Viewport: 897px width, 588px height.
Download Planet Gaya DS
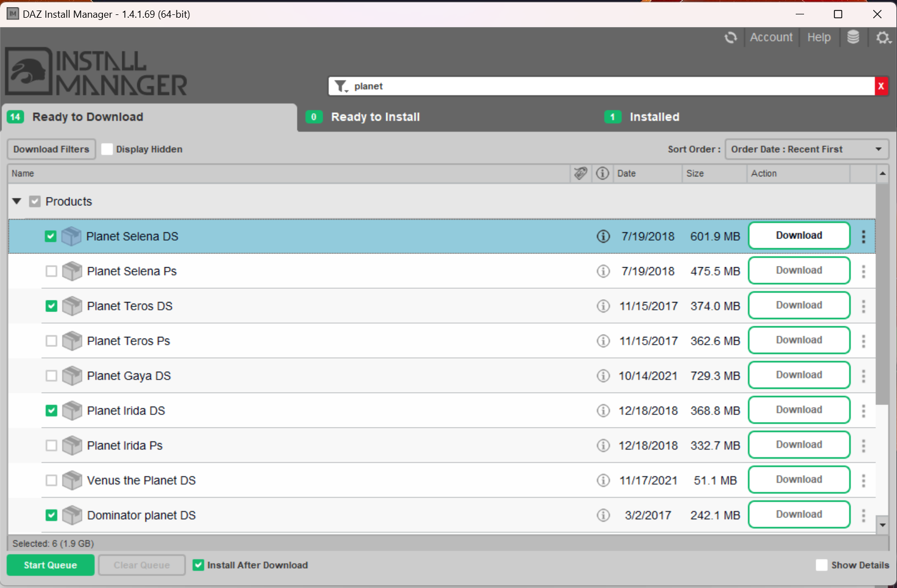799,375
